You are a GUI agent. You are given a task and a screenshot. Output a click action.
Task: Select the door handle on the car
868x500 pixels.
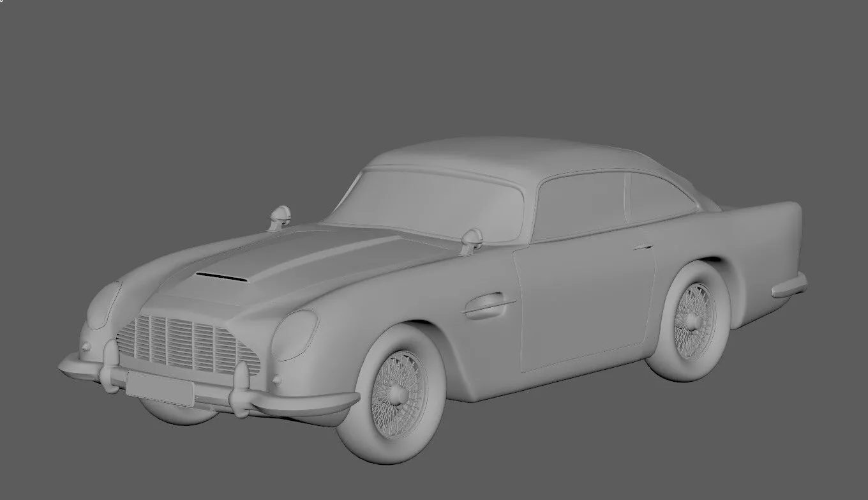click(643, 247)
